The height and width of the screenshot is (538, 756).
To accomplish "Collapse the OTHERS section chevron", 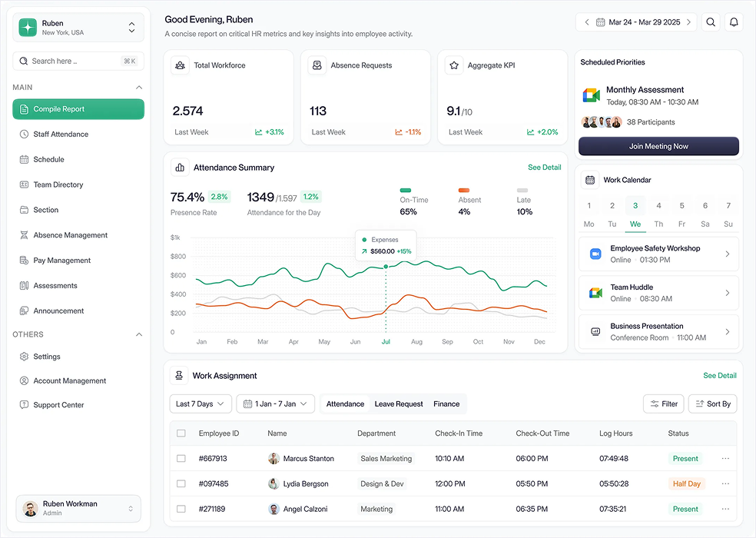I will point(139,334).
